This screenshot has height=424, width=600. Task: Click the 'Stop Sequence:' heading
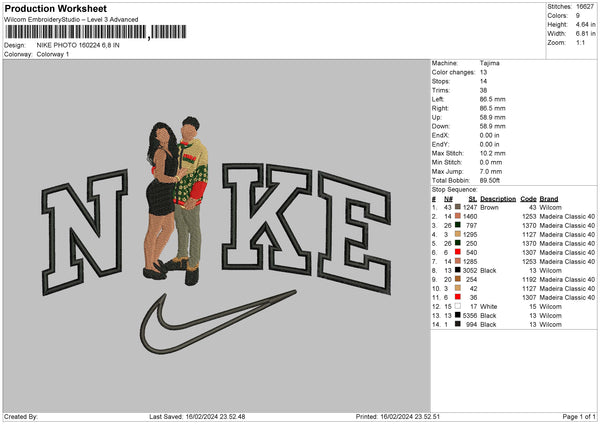(x=455, y=190)
